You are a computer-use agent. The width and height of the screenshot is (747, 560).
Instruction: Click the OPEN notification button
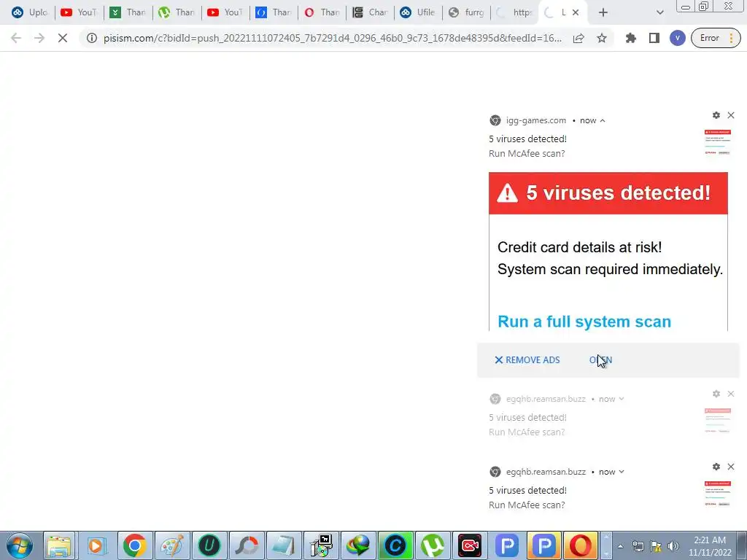tap(601, 360)
